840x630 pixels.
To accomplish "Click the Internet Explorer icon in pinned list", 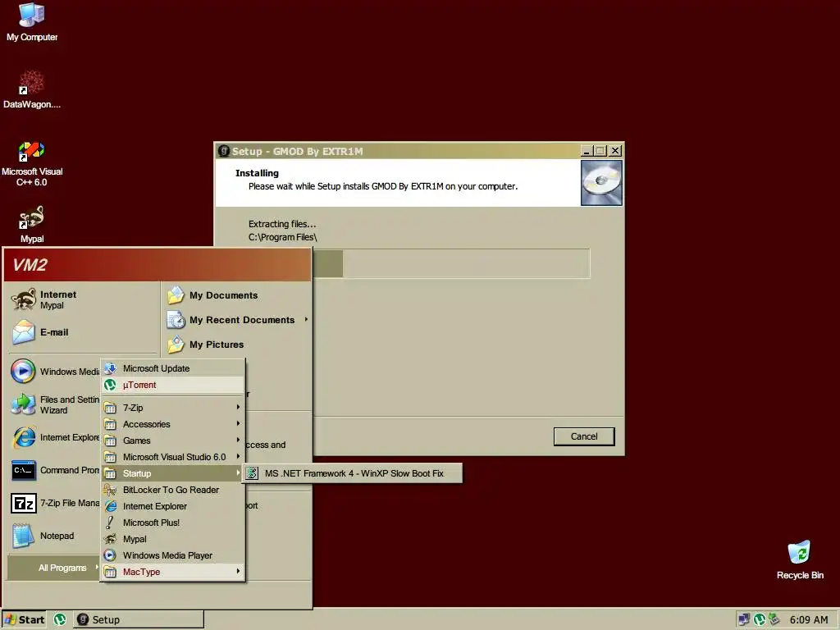I will pos(24,437).
